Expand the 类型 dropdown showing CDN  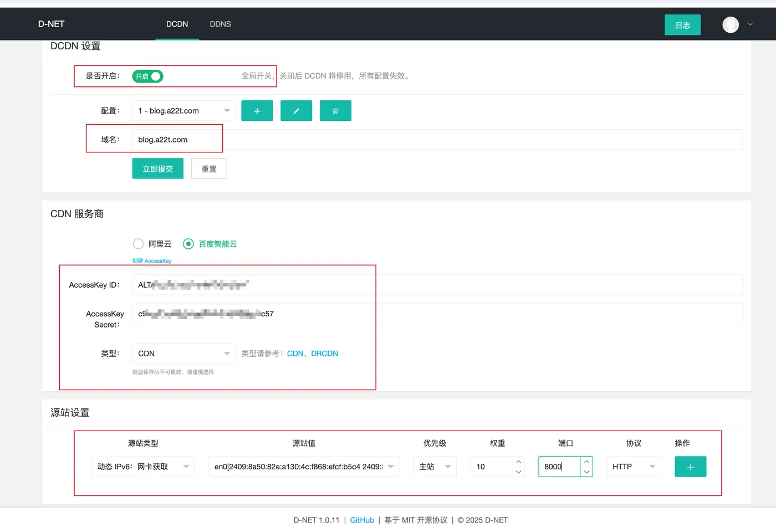click(183, 353)
